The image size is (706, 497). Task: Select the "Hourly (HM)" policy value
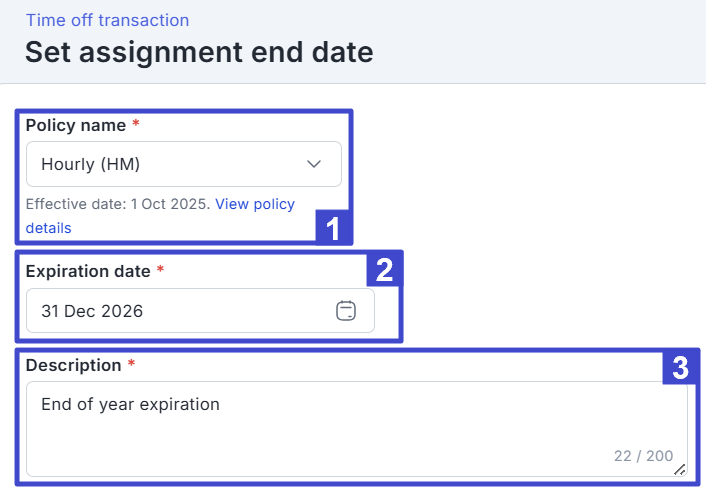click(90, 164)
